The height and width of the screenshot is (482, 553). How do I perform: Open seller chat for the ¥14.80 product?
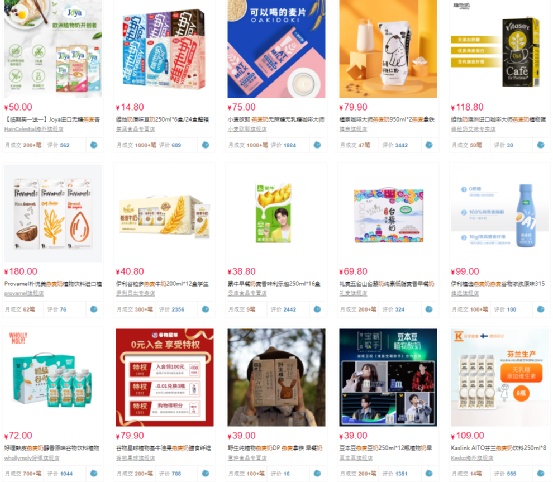206,145
